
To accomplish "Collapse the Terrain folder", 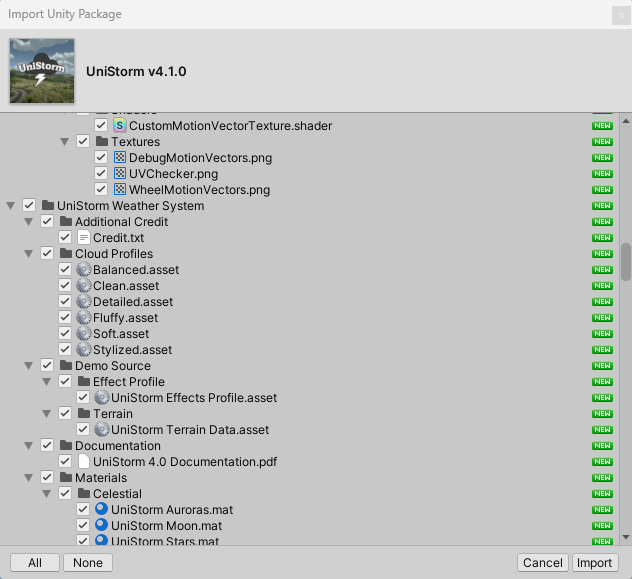I will [x=47, y=414].
